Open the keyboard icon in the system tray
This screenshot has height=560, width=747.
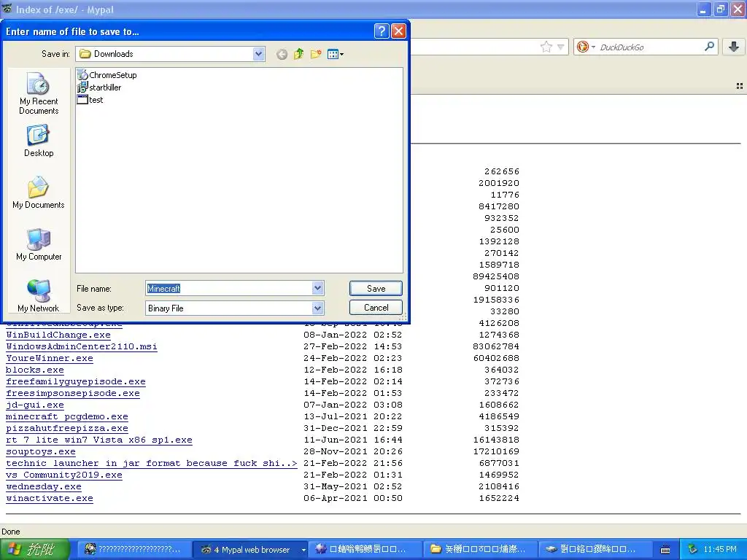click(665, 550)
